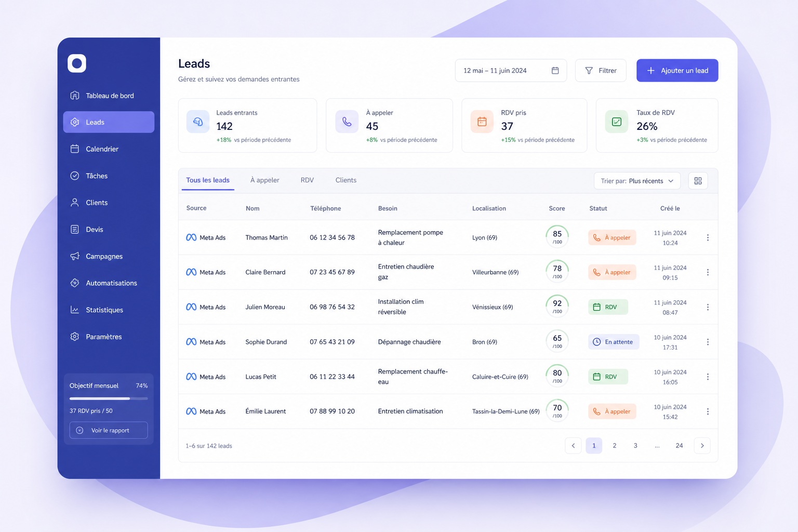Open the RDV tab
798x532 pixels.
(307, 180)
